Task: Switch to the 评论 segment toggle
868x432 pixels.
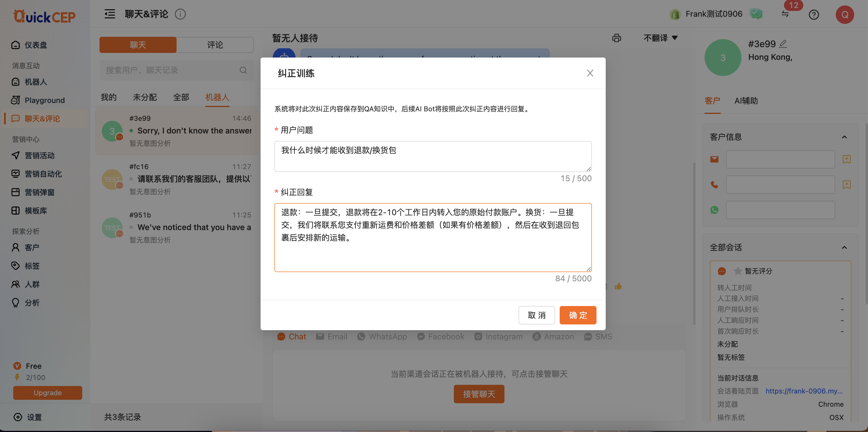Action: tap(215, 45)
